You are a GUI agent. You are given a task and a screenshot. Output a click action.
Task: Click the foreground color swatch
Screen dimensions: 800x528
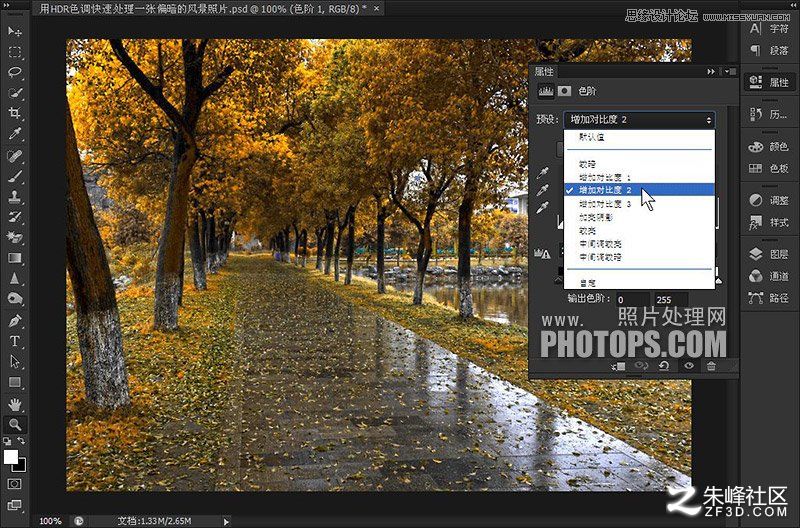tap(10, 457)
